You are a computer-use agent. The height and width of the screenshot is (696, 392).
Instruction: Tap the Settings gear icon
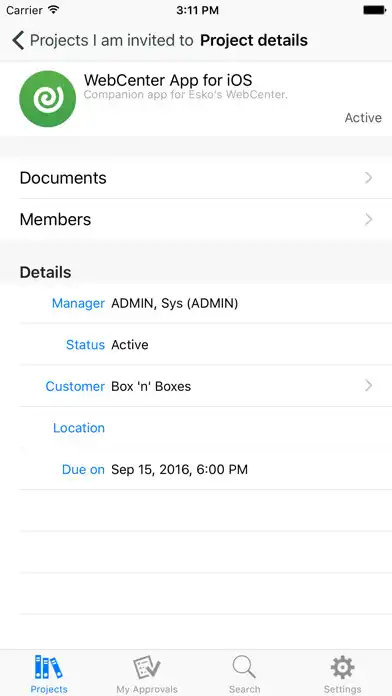pos(342,667)
